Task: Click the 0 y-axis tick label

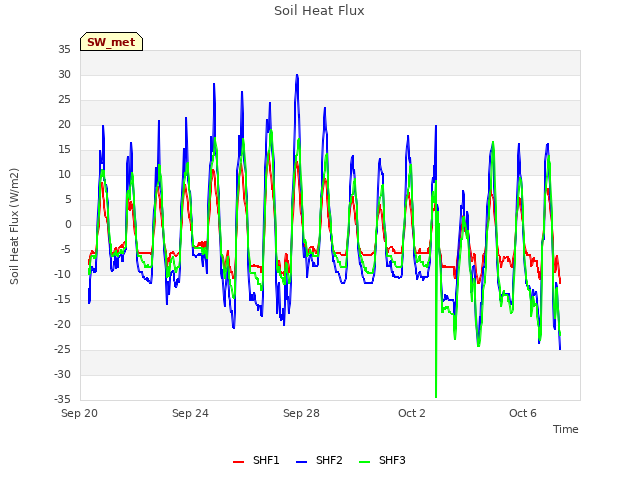Action: [x=68, y=224]
